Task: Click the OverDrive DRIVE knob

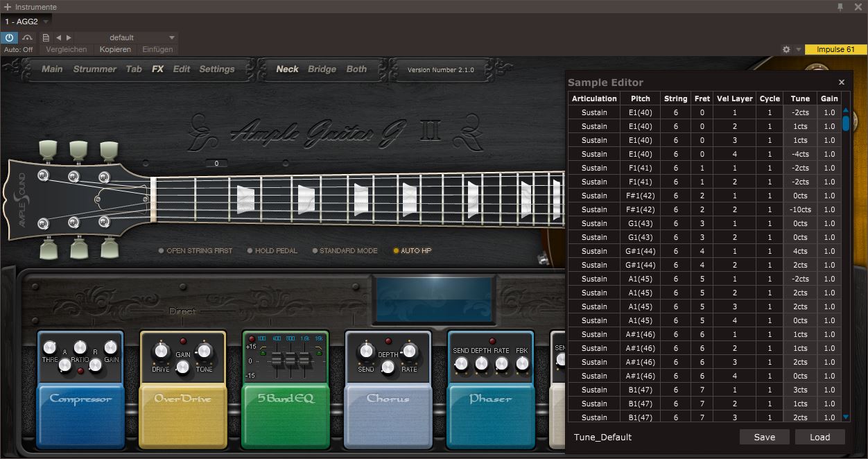Action: click(x=162, y=352)
